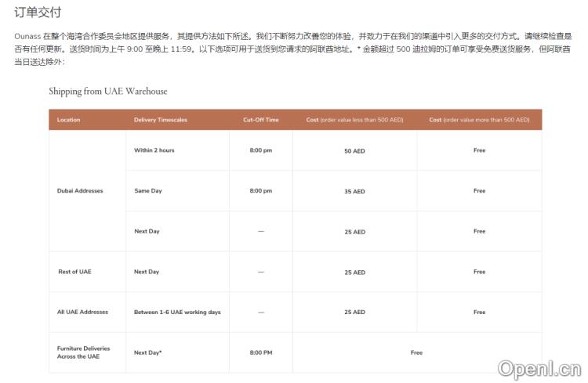The height and width of the screenshot is (383, 588).
Task: Click the 'Next Day*' furniture delivery cell
Action: tap(148, 352)
